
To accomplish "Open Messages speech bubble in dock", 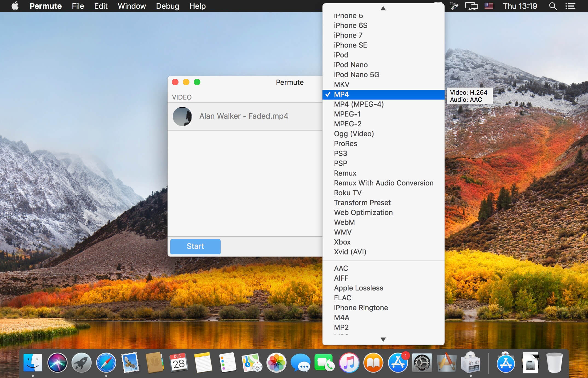I will point(301,363).
